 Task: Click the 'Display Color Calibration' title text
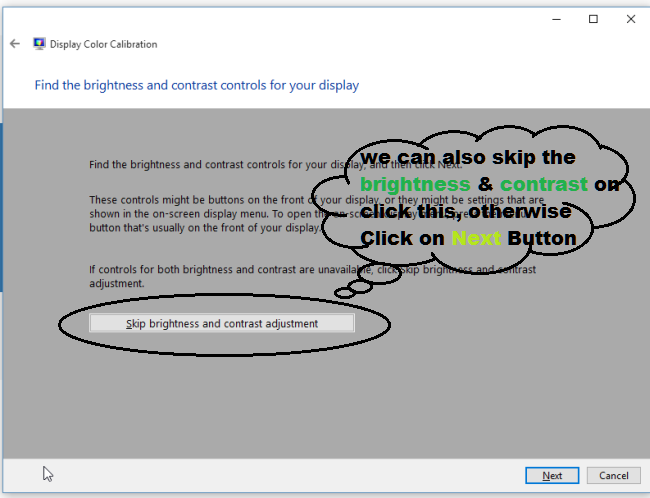[x=104, y=44]
